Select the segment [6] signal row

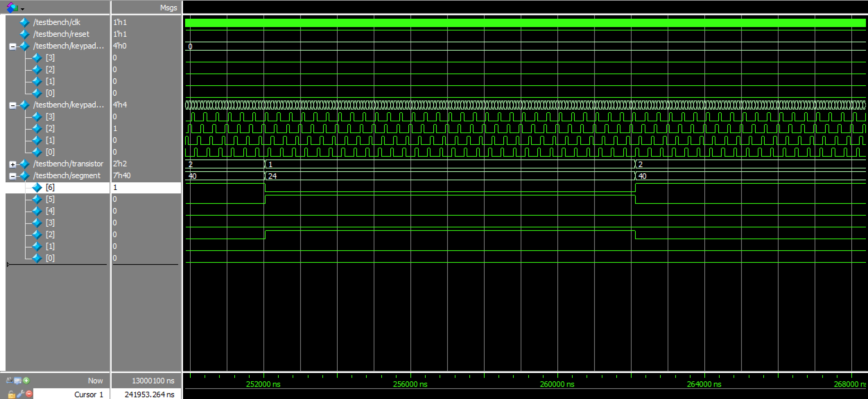50,188
